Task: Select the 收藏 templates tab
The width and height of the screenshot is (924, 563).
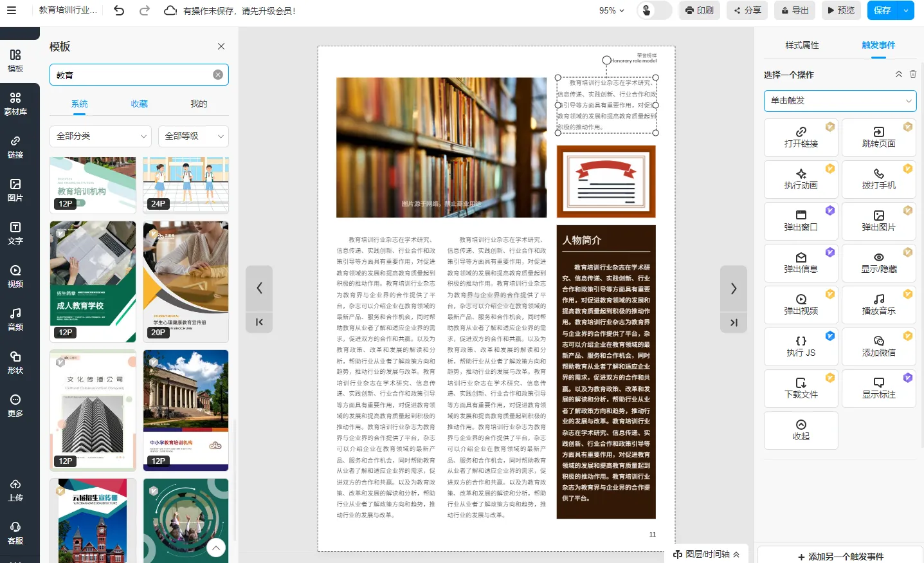Action: pyautogui.click(x=139, y=104)
